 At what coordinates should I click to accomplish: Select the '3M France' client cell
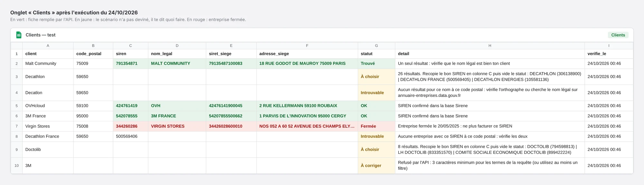[48, 116]
